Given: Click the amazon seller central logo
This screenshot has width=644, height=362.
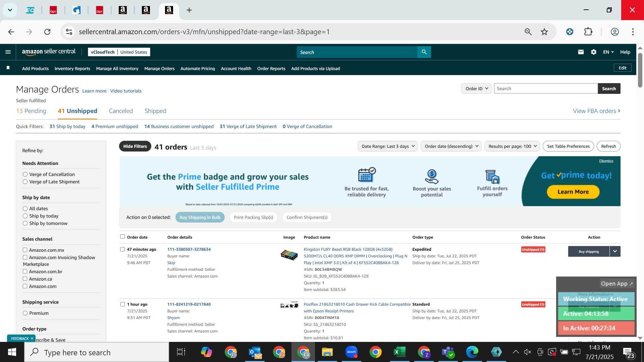Looking at the screenshot, I should point(49,52).
